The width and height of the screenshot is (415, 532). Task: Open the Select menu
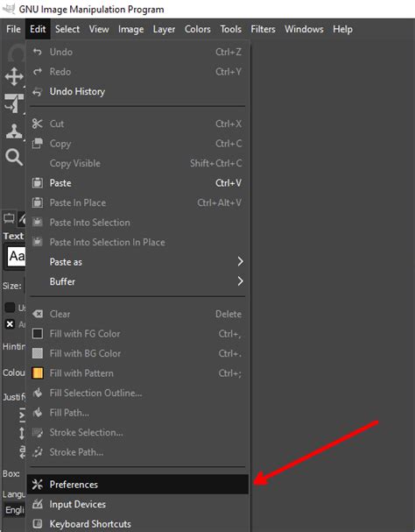67,29
